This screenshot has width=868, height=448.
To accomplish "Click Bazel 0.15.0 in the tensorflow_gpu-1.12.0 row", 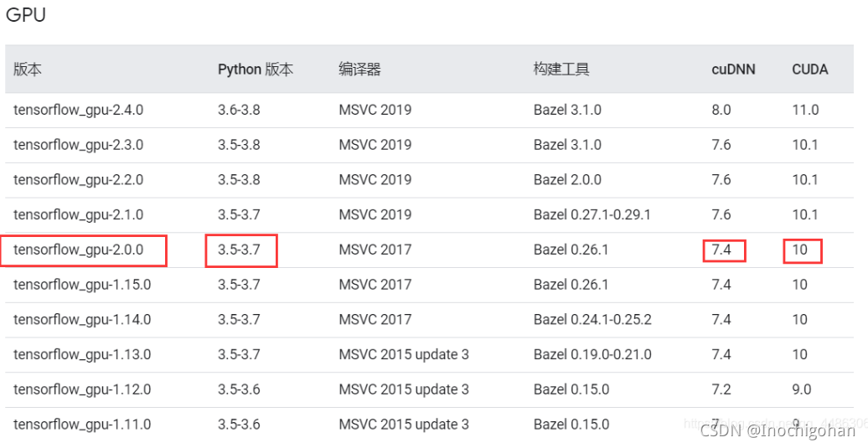I will pos(571,389).
